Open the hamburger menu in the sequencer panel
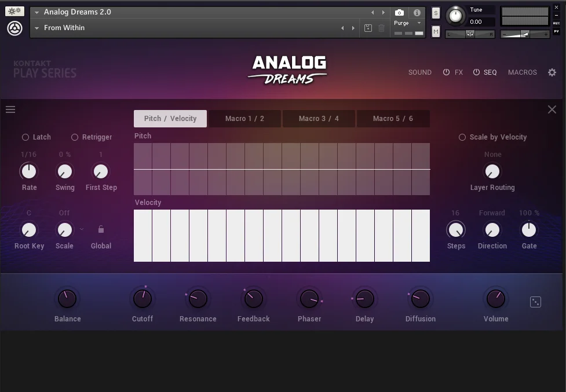 point(10,109)
